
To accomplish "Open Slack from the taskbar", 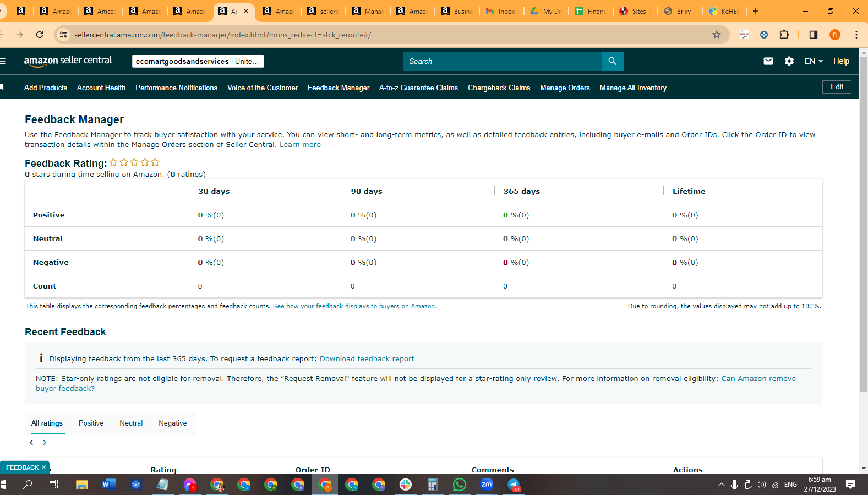I will pyautogui.click(x=406, y=485).
